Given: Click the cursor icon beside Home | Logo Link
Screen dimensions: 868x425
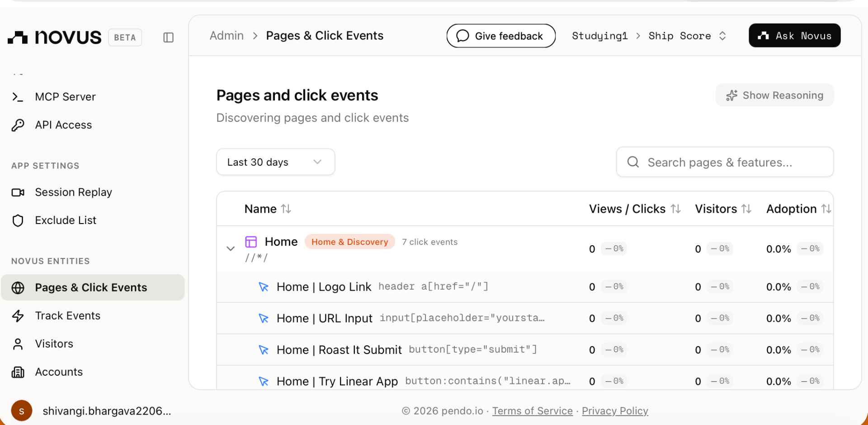Looking at the screenshot, I should click(x=263, y=287).
